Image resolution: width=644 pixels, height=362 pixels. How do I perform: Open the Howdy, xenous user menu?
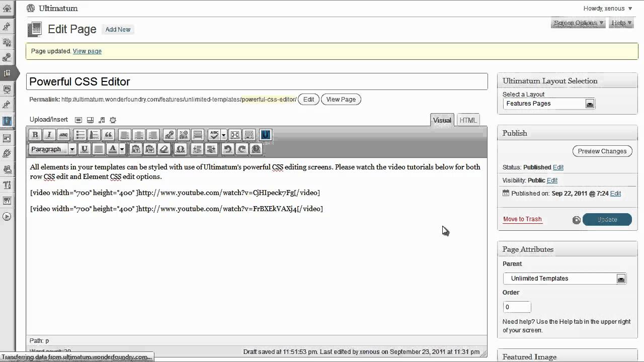pyautogui.click(x=608, y=9)
